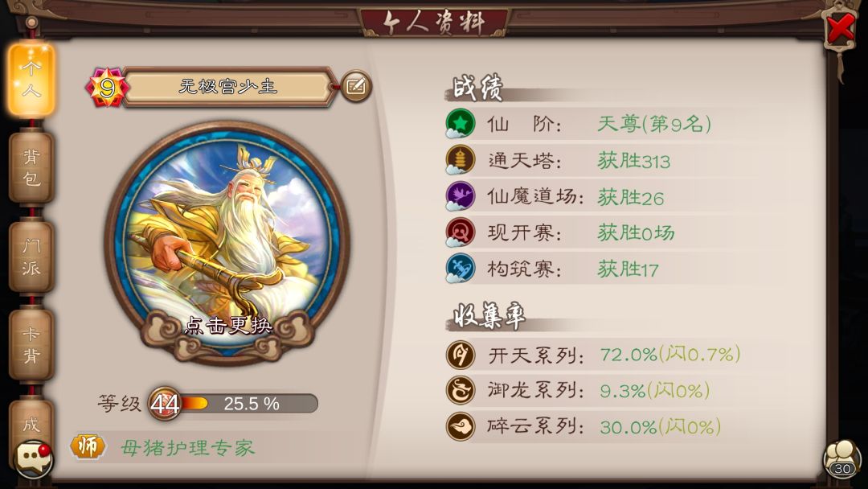Click the edit name pencil icon
This screenshot has height=489, width=868.
tap(355, 86)
